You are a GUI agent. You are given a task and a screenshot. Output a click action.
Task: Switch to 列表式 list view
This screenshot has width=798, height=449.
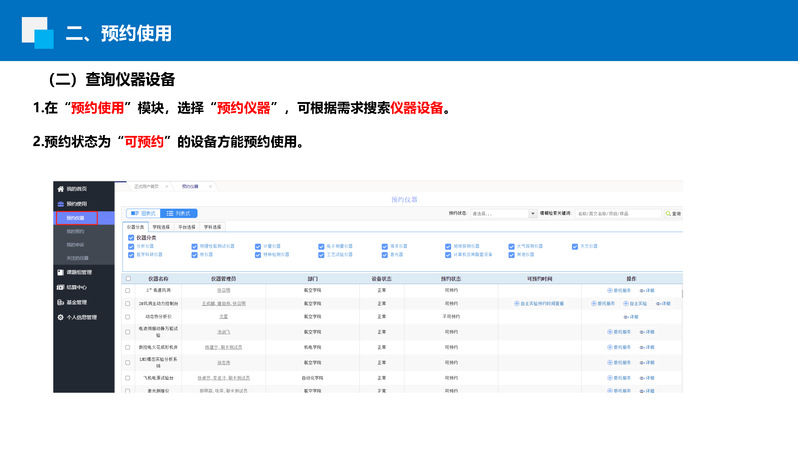(181, 213)
